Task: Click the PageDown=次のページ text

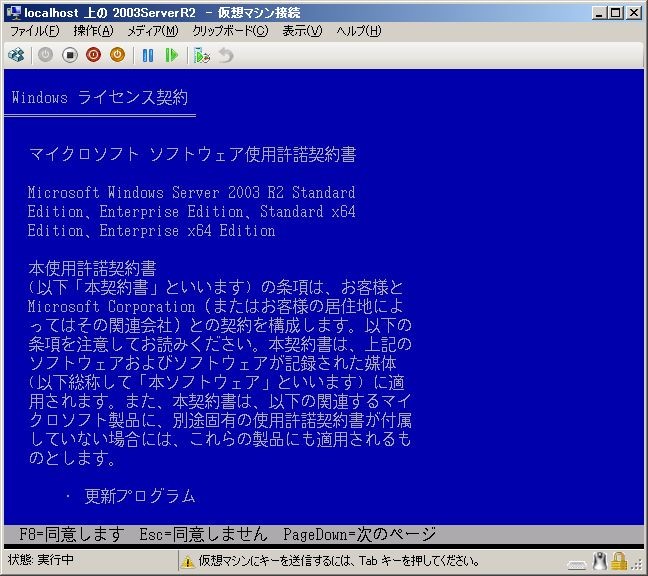Action: click(359, 534)
